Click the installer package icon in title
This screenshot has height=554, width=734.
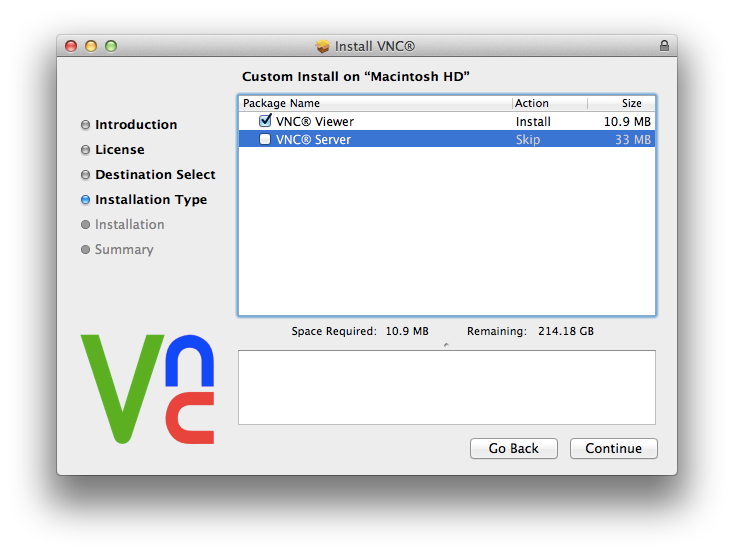click(323, 46)
